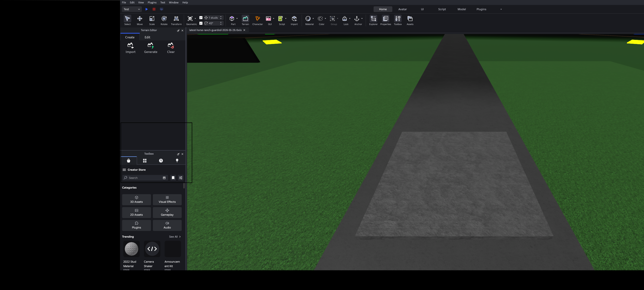Activate the Select tool

(x=128, y=20)
